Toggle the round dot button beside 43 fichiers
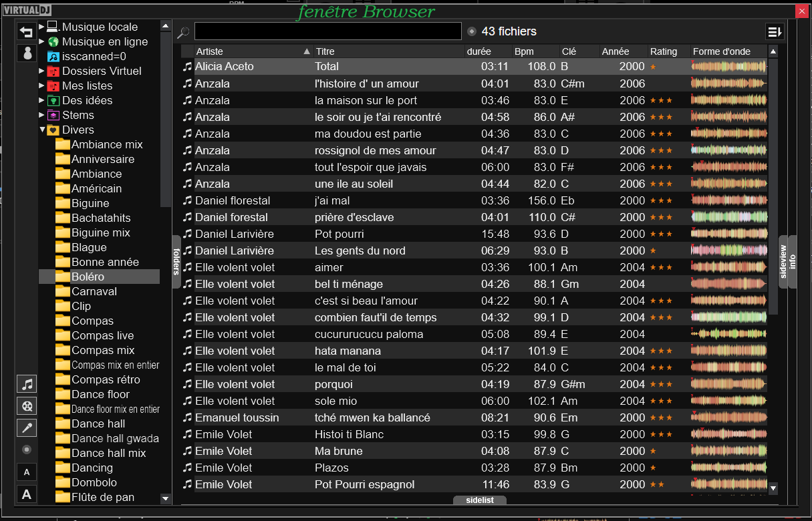This screenshot has width=812, height=521. [x=472, y=31]
